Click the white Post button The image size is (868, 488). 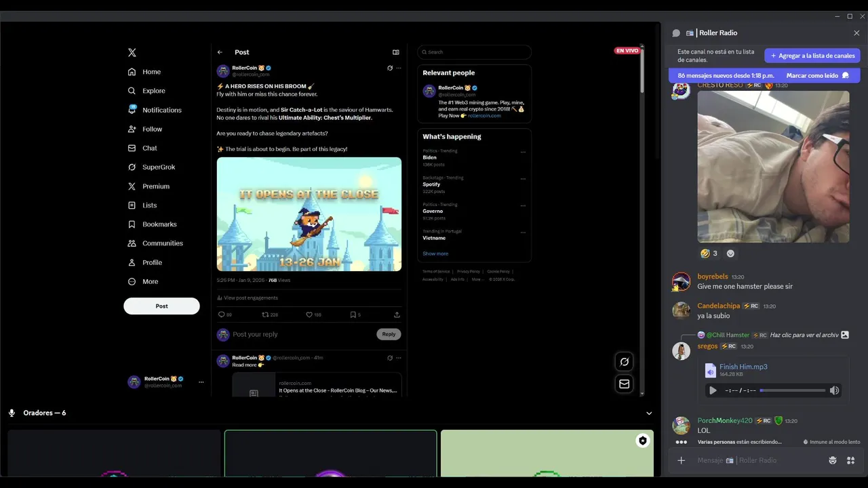click(161, 306)
